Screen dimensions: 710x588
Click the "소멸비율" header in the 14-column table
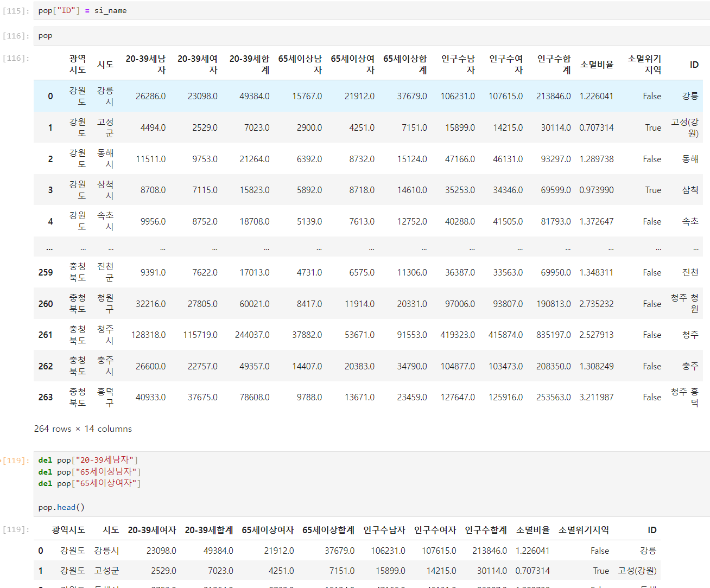pyautogui.click(x=597, y=65)
